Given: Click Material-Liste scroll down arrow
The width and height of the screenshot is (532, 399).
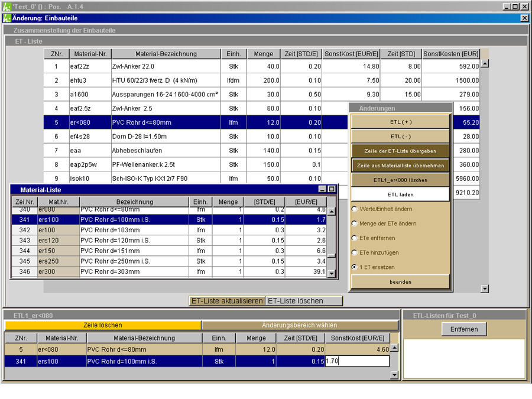Looking at the screenshot, I should point(332,274).
